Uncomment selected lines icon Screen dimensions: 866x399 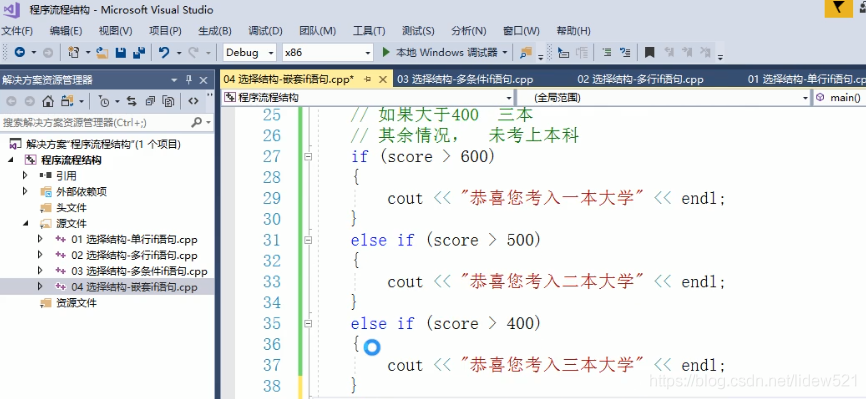pos(625,52)
